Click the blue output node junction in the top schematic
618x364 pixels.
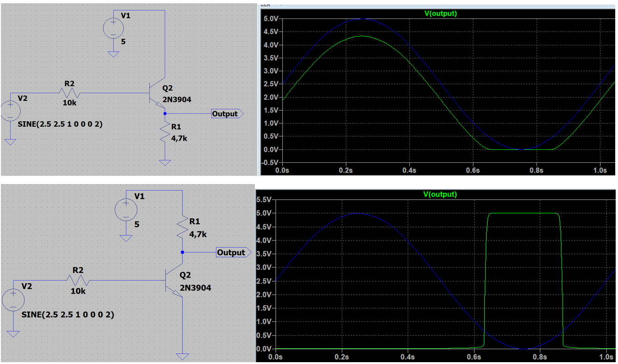tap(164, 113)
